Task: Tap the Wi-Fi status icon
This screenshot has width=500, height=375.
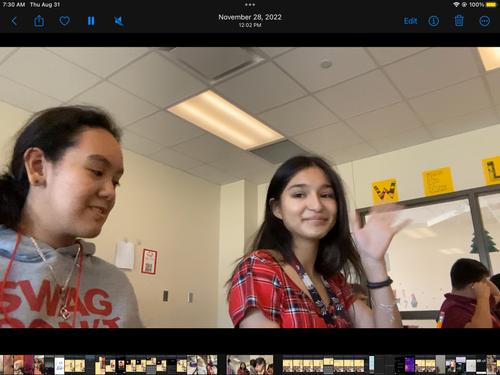Action: 456,5
